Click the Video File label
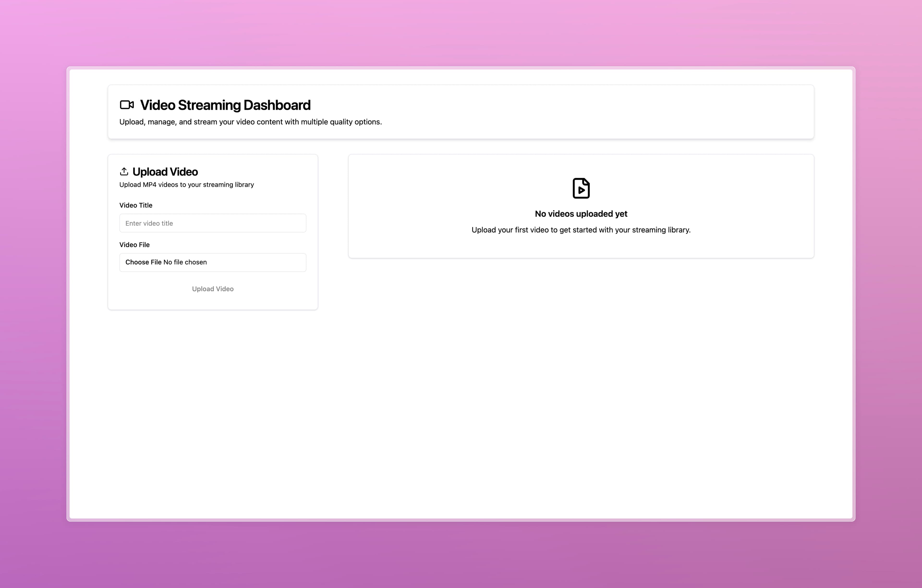This screenshot has width=922, height=588. tap(134, 244)
